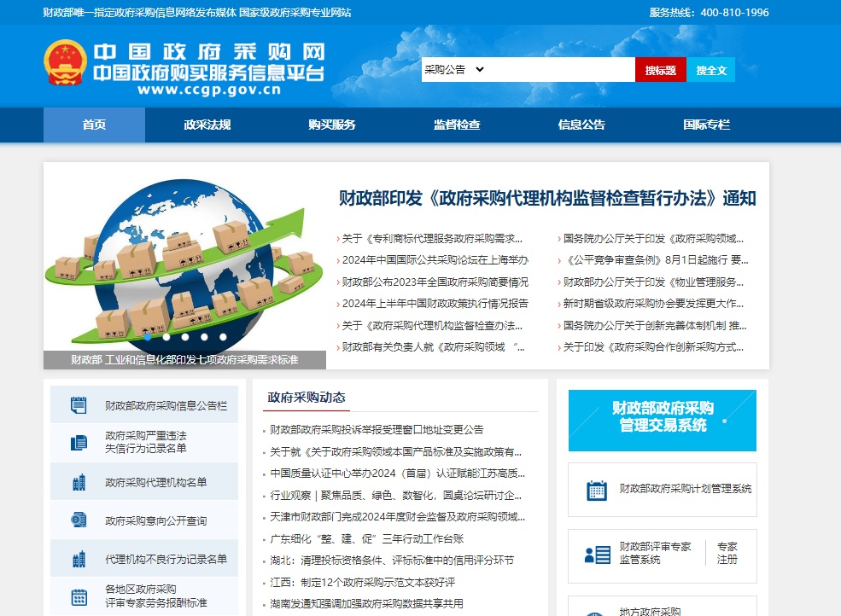
Task: Click the 政府采购计划管理系统 calendar icon
Action: [x=596, y=490]
